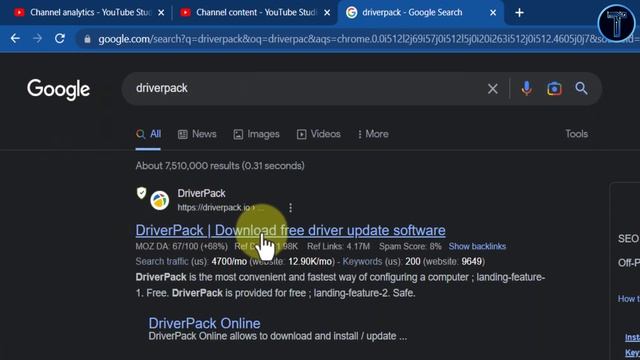Viewport: 640px width, 360px height.
Task: Click the Ref Links: 4.17M value
Action: [x=338, y=246]
